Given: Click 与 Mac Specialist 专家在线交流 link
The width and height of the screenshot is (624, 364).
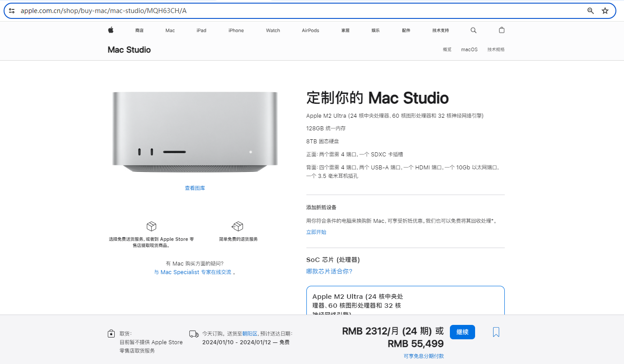Looking at the screenshot, I should [193, 272].
